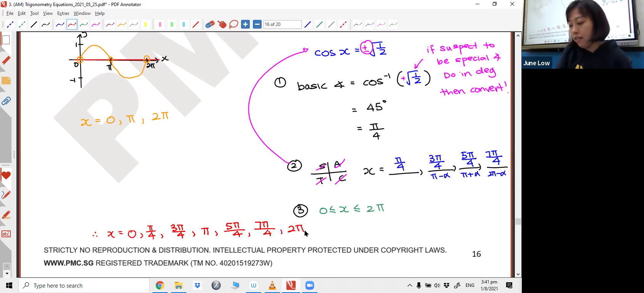The height and width of the screenshot is (293, 644).
Task: Select the thin blue freehand pen at toolbar end
Action: click(369, 25)
